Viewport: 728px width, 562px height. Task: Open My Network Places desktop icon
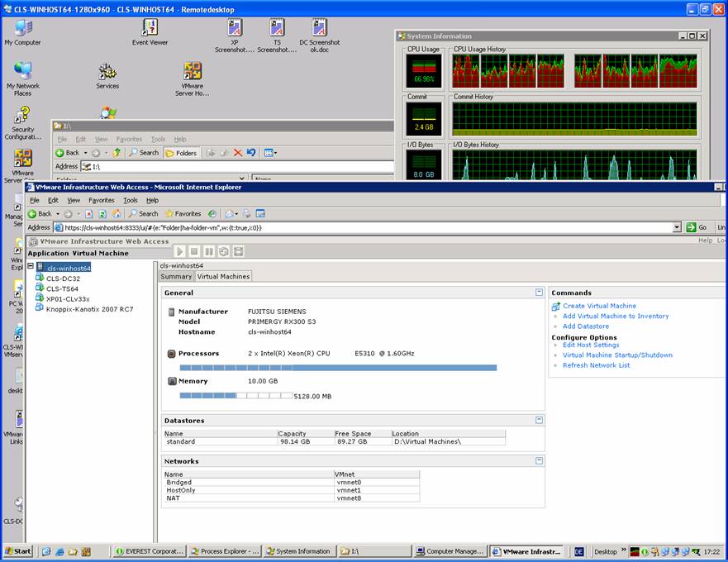(23, 79)
